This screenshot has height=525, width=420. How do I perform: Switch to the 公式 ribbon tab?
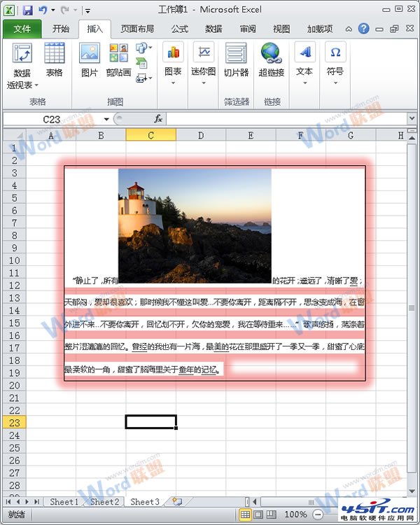[180, 29]
